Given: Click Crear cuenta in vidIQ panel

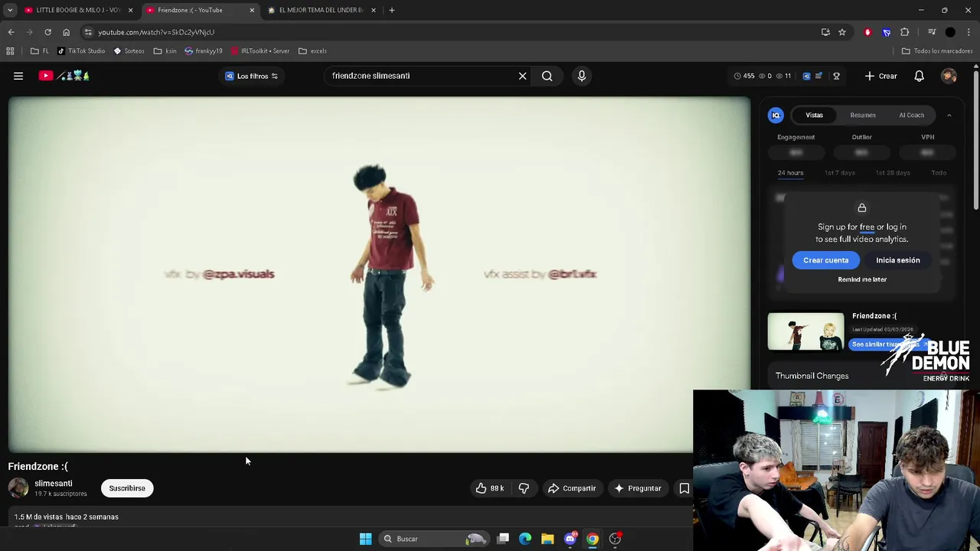Looking at the screenshot, I should (825, 260).
